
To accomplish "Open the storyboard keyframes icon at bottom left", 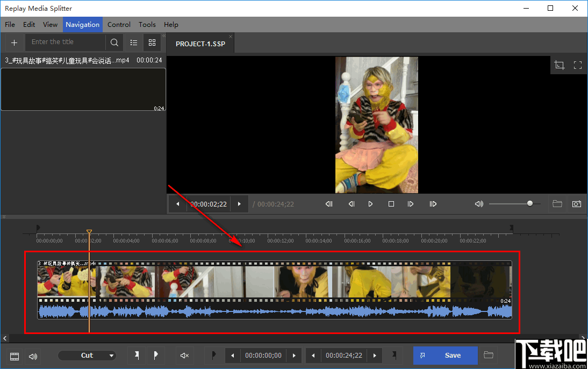I will (14, 356).
